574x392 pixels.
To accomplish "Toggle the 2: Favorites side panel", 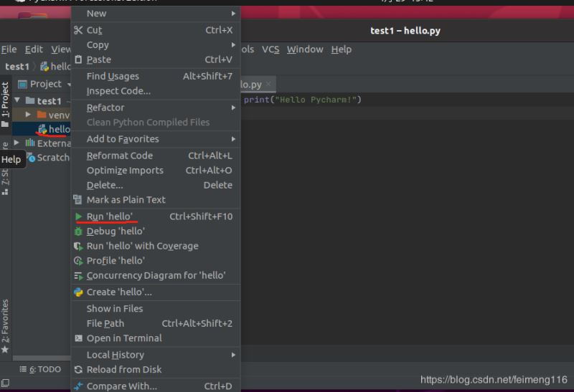I will [x=5, y=326].
